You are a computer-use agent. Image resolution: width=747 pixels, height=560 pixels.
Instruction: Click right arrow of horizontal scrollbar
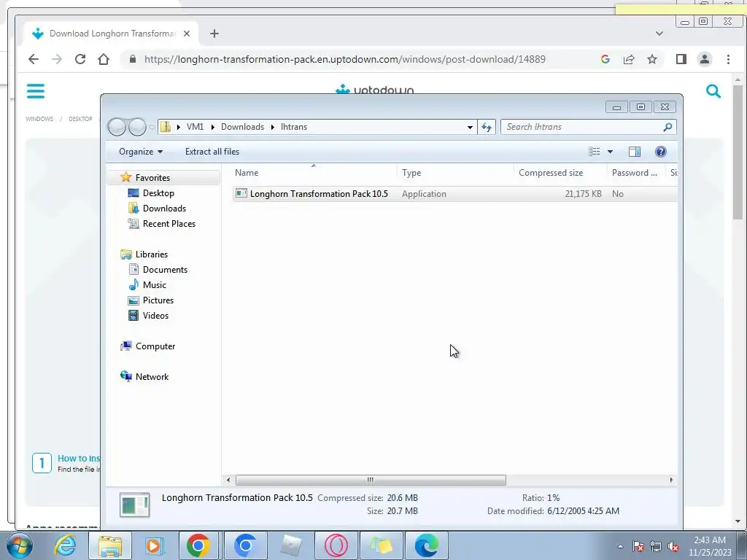click(671, 480)
